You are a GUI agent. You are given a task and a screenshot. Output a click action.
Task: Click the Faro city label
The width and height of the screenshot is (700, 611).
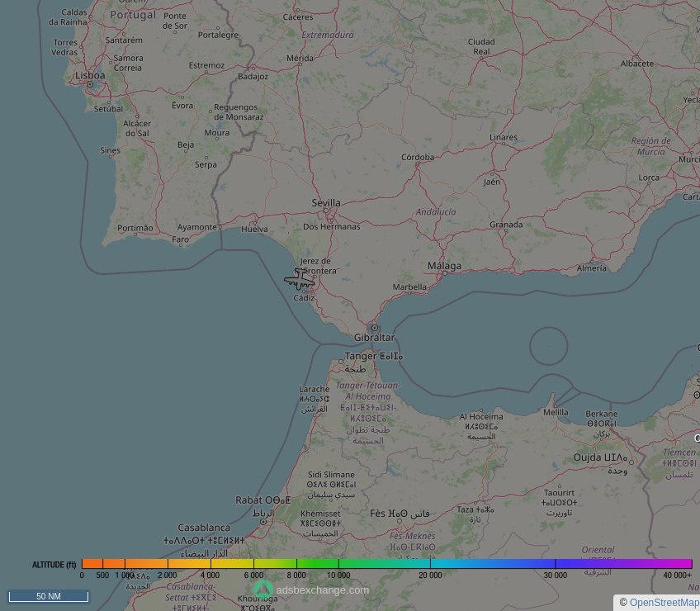coord(180,239)
